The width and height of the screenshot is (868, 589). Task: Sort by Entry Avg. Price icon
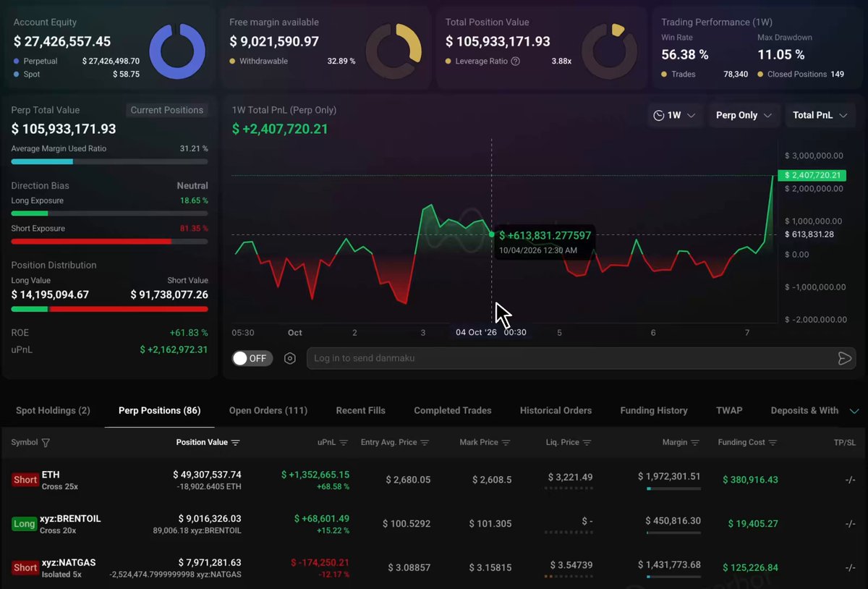[425, 443]
